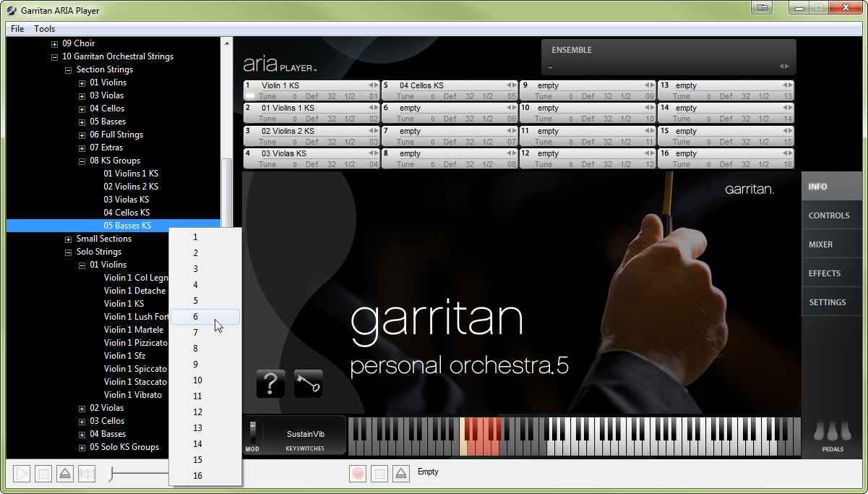Open the help question mark icon
This screenshot has height=494, width=868.
click(271, 384)
